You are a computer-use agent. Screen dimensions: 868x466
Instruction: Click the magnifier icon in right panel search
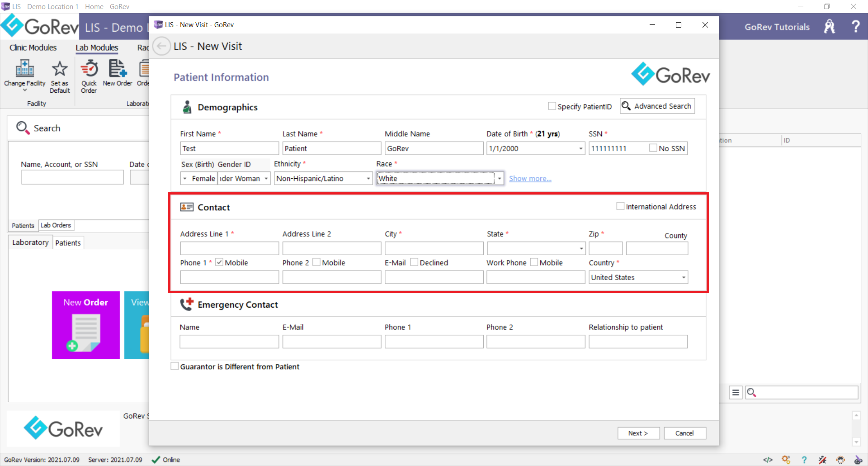click(751, 392)
